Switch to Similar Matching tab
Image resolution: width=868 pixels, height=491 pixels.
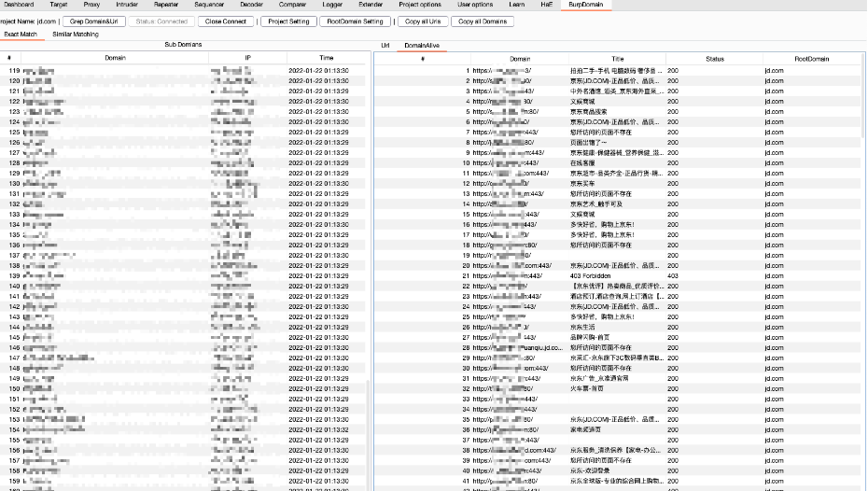75,34
